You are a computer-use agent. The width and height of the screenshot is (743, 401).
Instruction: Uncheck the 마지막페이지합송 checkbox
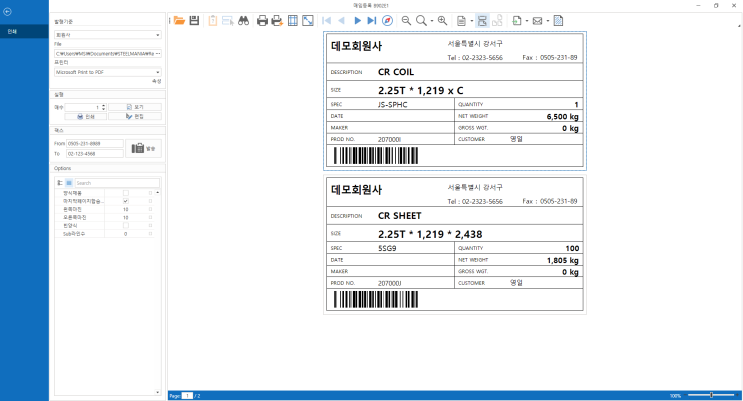[x=126, y=201]
